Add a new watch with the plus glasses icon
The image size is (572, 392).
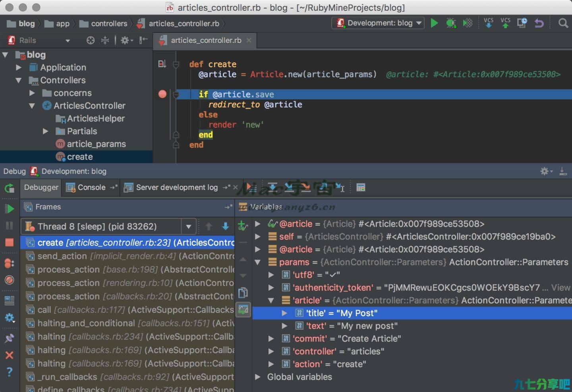coord(243,226)
